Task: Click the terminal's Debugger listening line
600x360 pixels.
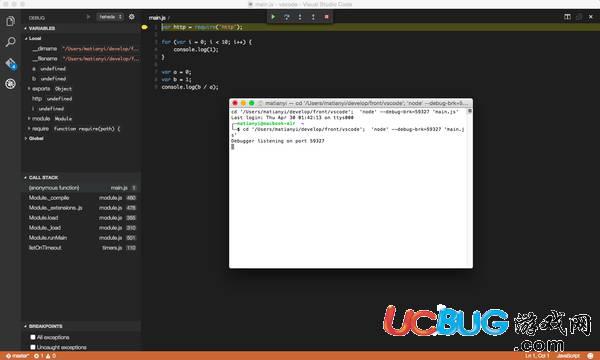Action: [x=277, y=141]
